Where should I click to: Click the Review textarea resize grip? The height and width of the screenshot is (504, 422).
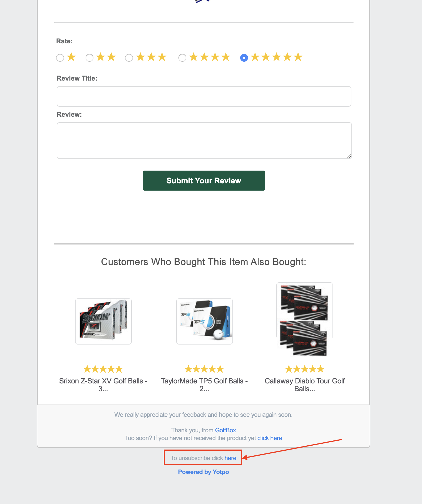[349, 156]
